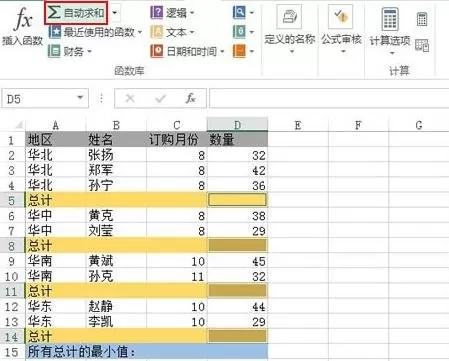Select column F header
This screenshot has height=361, width=449.
pyautogui.click(x=358, y=125)
